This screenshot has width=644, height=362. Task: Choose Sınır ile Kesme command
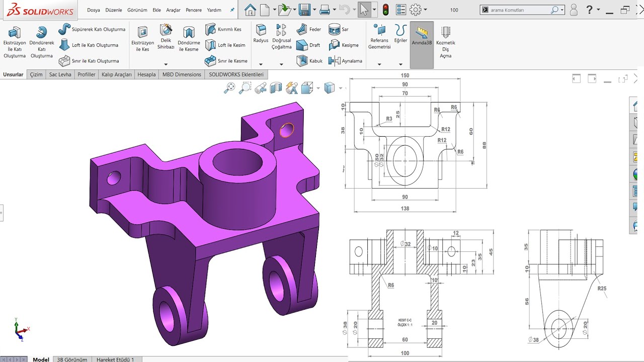pyautogui.click(x=226, y=61)
